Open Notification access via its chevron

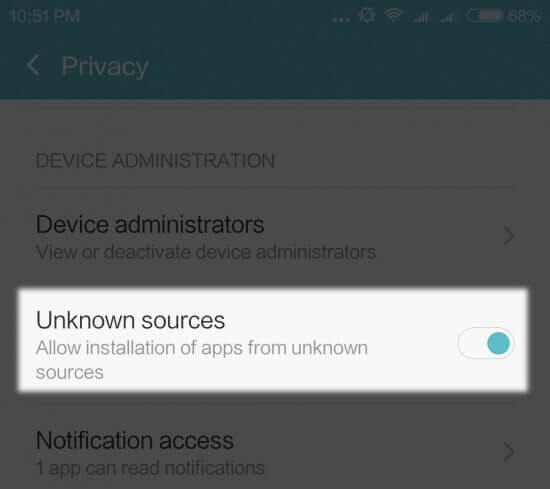click(x=509, y=451)
